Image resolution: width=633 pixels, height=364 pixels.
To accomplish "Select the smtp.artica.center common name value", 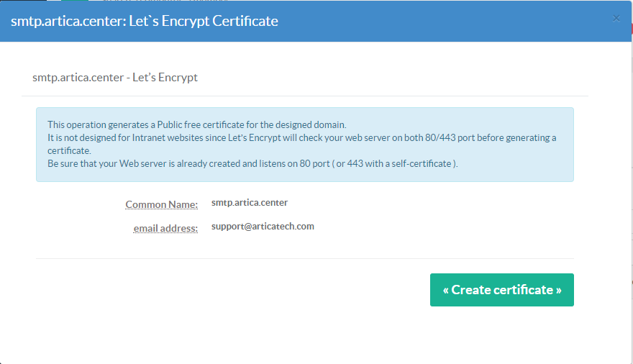I will pos(250,203).
